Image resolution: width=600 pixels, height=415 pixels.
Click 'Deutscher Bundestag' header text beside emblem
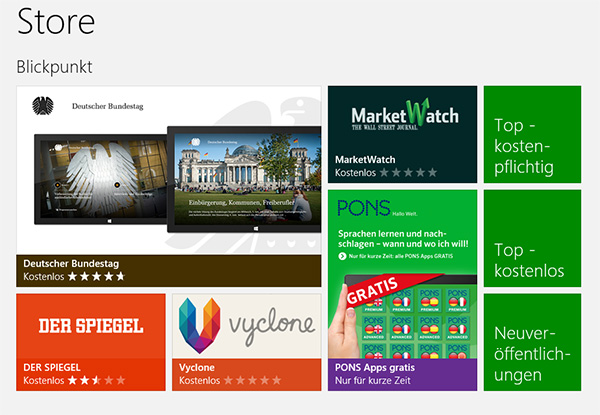click(108, 106)
